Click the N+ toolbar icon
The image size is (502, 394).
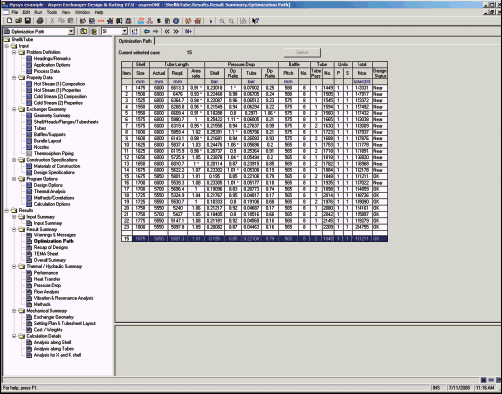tap(188, 31)
